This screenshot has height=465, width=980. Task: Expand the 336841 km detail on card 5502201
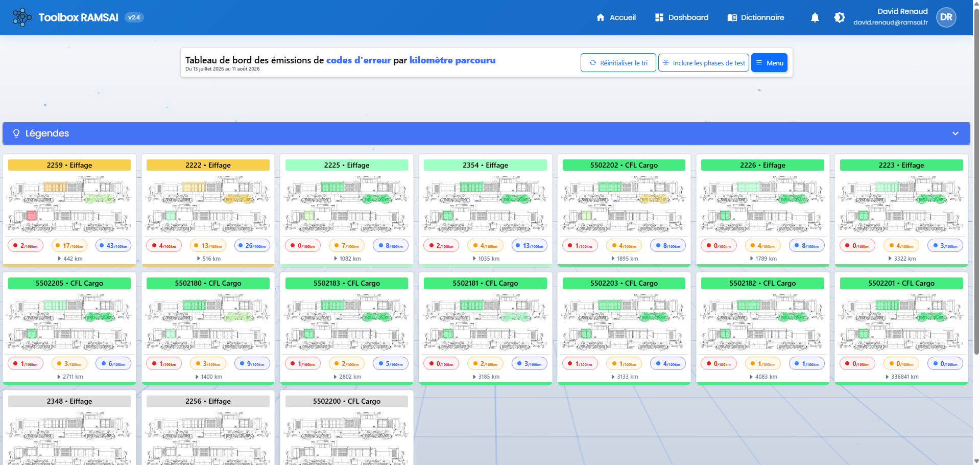pyautogui.click(x=901, y=377)
